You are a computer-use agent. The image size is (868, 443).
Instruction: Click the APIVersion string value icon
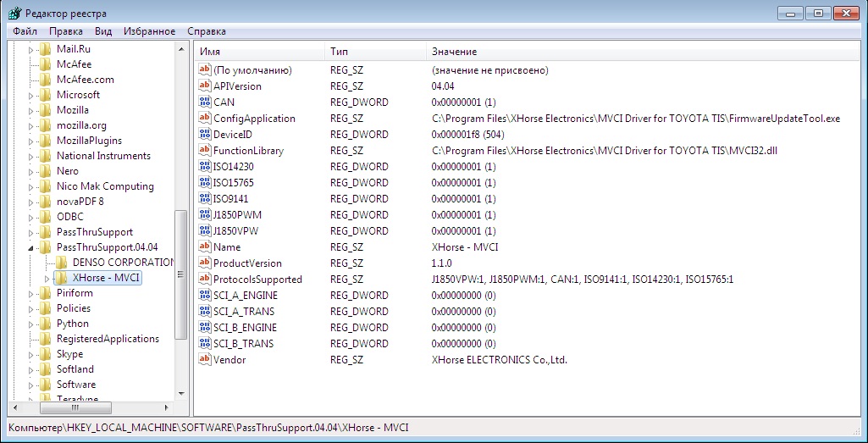coord(205,86)
